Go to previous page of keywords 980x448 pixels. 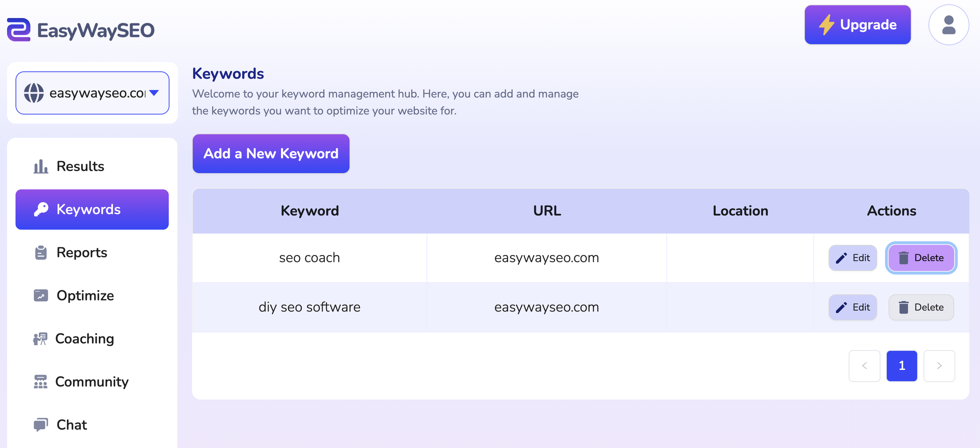click(x=864, y=366)
